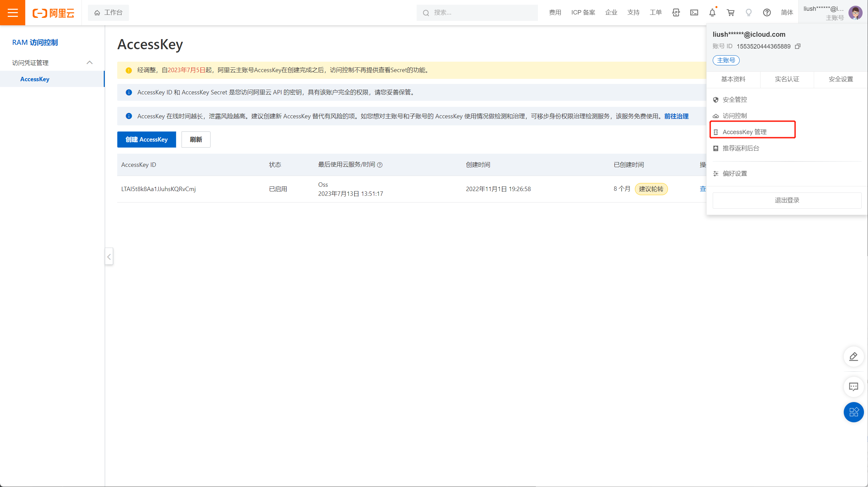Viewport: 868px width, 487px height.
Task: Click 退出登录 to sign out
Action: pyautogui.click(x=787, y=200)
